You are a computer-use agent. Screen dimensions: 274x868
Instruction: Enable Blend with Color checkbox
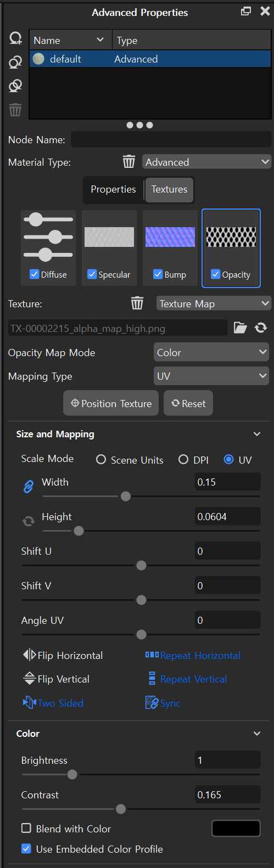[26, 828]
